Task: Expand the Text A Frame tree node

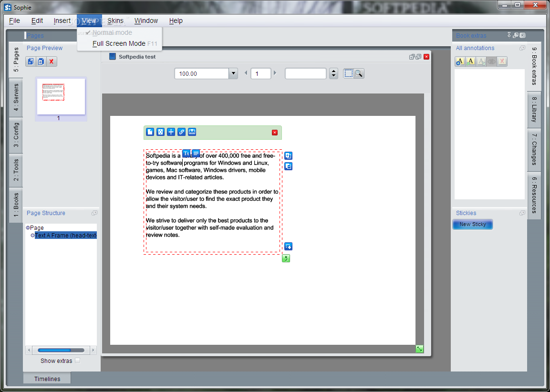Action: tap(32, 235)
